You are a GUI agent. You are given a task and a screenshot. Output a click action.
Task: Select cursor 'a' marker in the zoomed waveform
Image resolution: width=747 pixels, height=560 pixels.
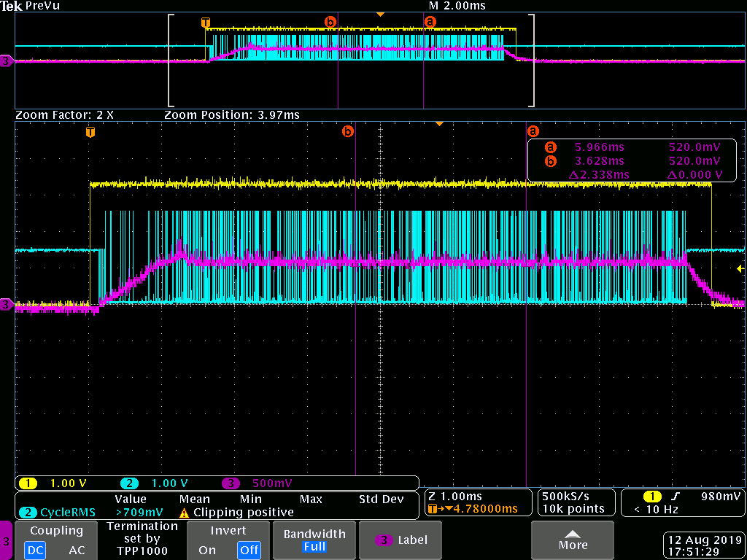(x=533, y=131)
